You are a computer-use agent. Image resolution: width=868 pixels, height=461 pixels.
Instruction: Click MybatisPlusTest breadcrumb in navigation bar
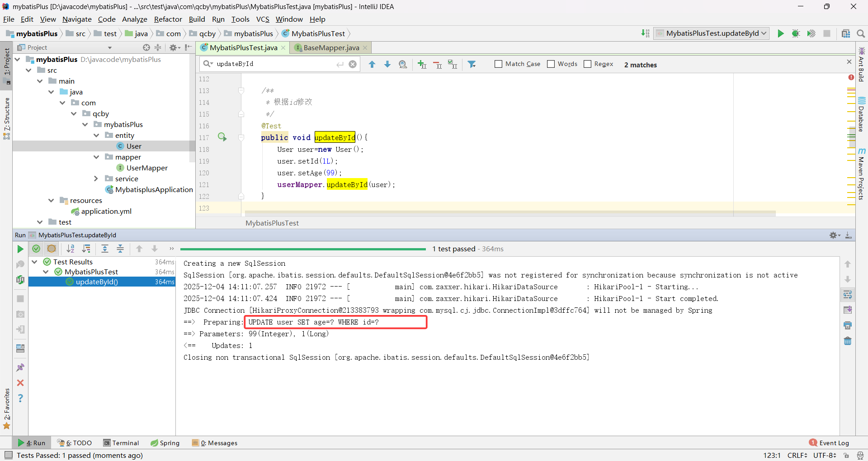[313, 33]
